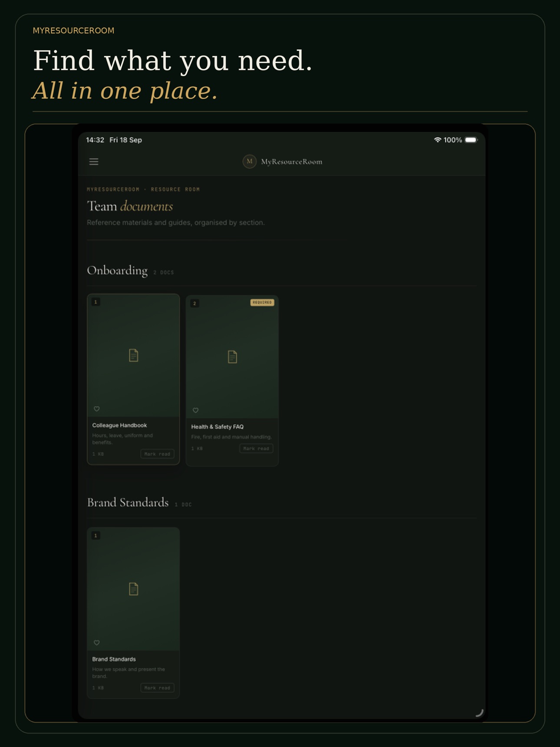Click the Onboarding section heading

(117, 270)
